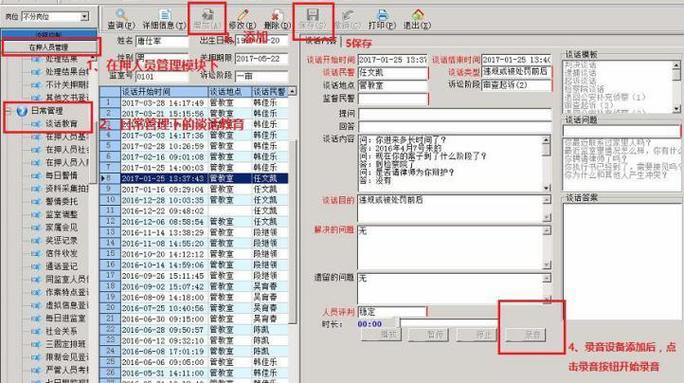Open 详细信息(T) from the toolbar
Image resolution: width=684 pixels, height=383 pixels.
164,20
